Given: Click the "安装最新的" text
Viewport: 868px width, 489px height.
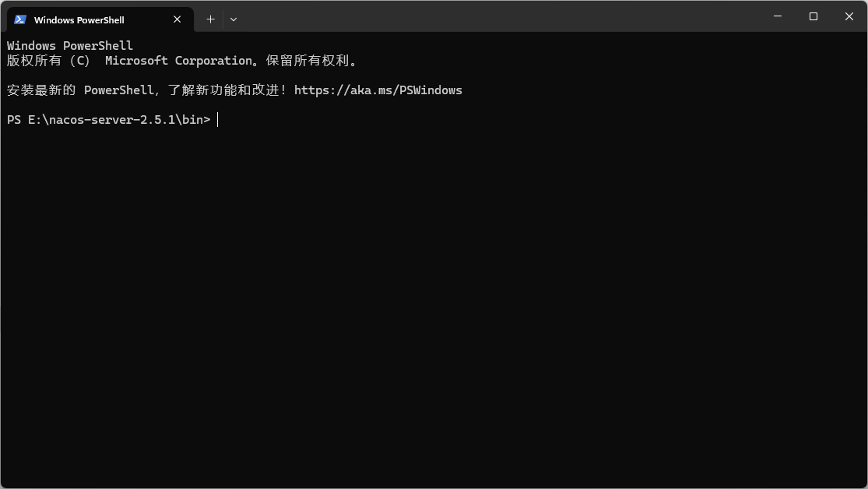Looking at the screenshot, I should coord(41,90).
